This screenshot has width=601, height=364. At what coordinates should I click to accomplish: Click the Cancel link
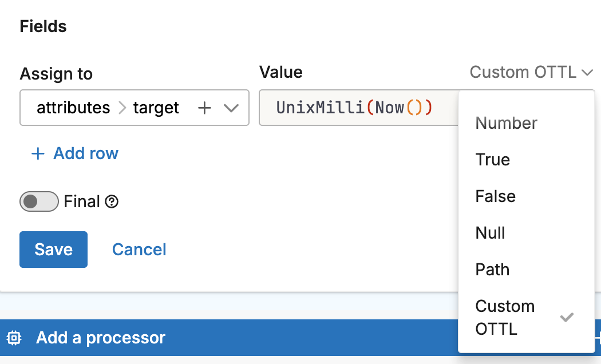point(139,250)
